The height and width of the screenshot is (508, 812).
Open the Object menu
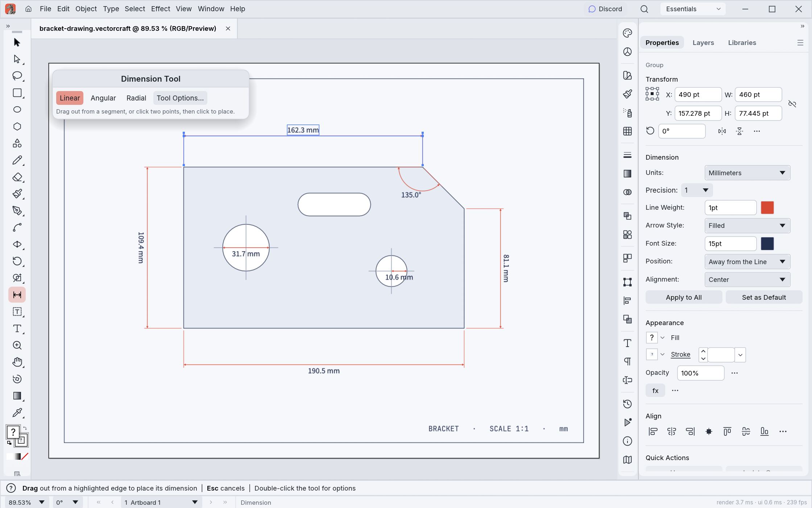[86, 9]
